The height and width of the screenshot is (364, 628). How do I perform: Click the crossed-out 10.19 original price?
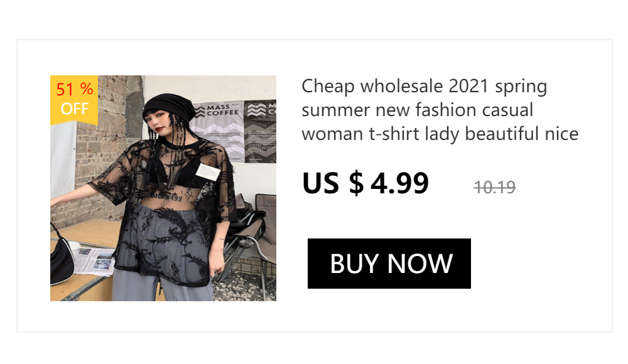click(x=495, y=188)
